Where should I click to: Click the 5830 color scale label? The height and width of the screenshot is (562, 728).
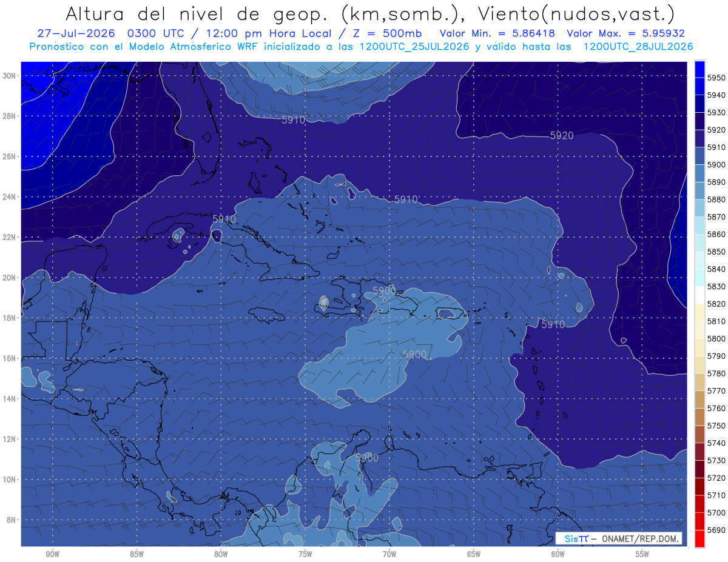pyautogui.click(x=716, y=286)
